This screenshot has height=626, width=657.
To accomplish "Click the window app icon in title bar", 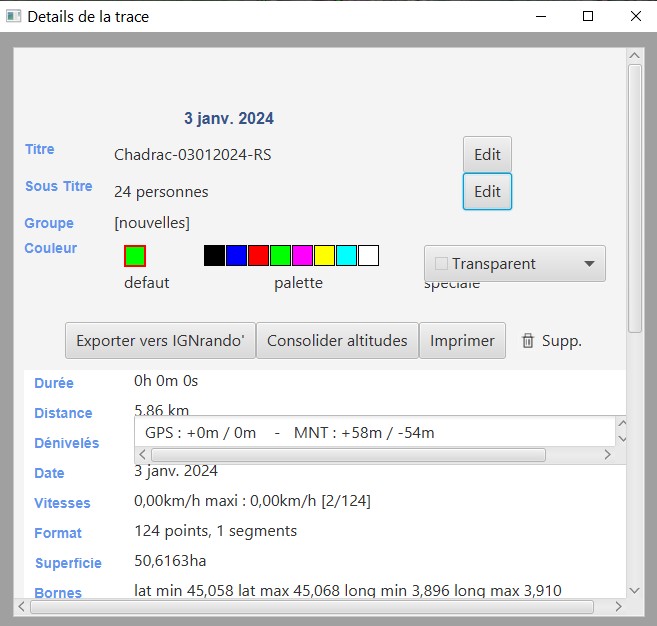I will [13, 16].
